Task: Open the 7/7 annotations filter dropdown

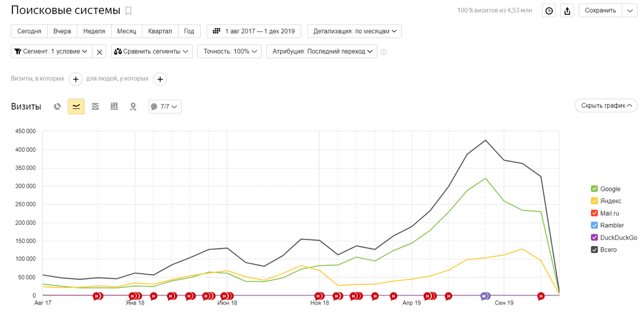Action: click(x=165, y=106)
